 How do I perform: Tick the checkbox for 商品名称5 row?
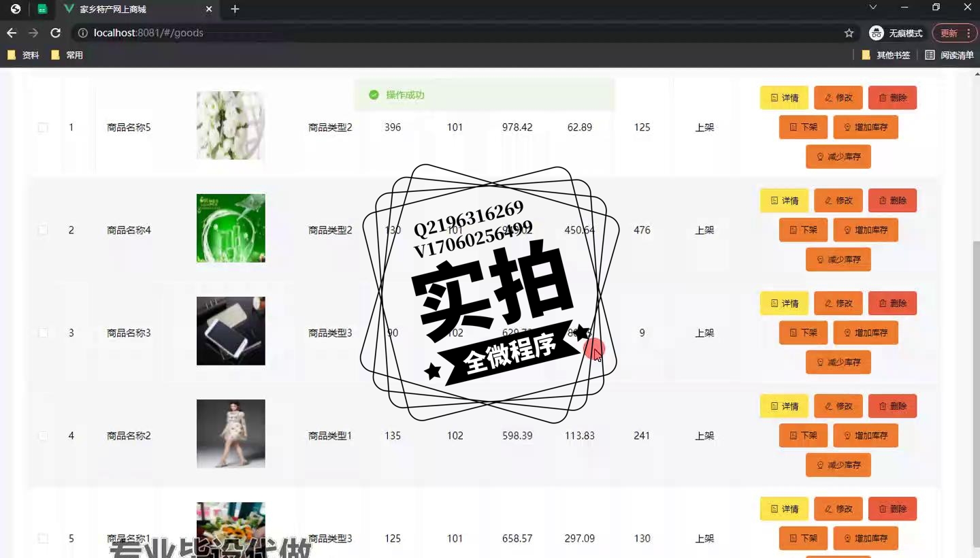[43, 127]
